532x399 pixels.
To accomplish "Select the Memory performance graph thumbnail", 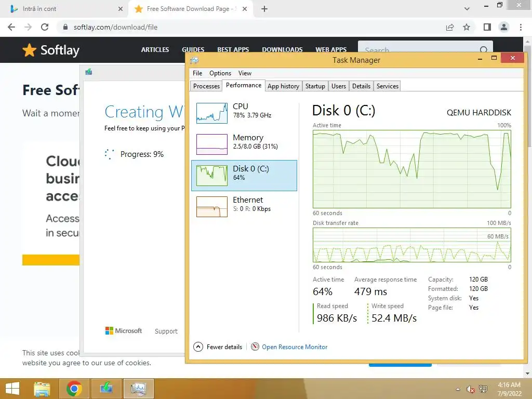I will 212,144.
